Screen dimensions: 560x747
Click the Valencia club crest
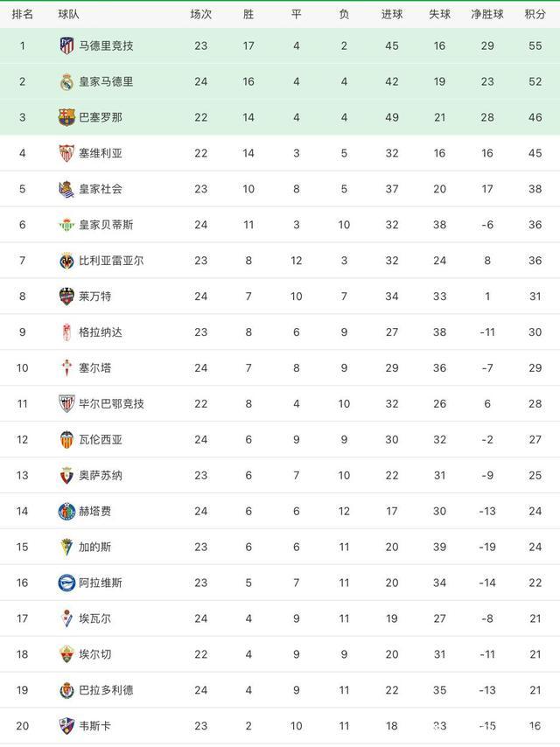click(66, 440)
